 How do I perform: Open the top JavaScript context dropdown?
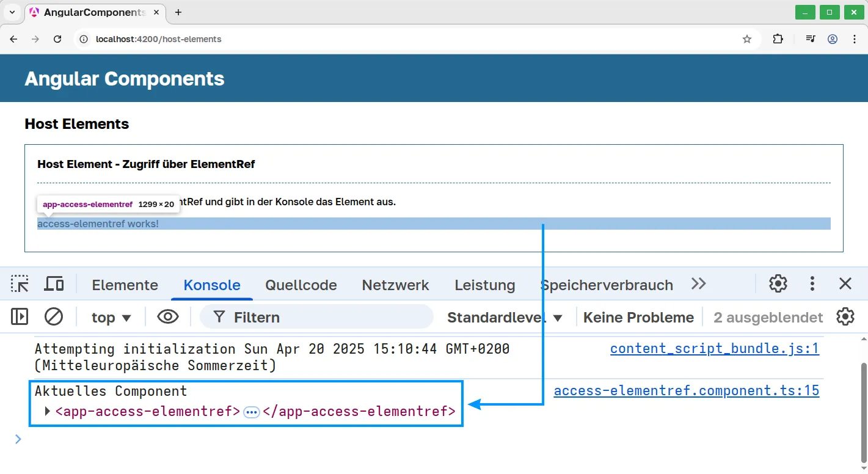111,318
